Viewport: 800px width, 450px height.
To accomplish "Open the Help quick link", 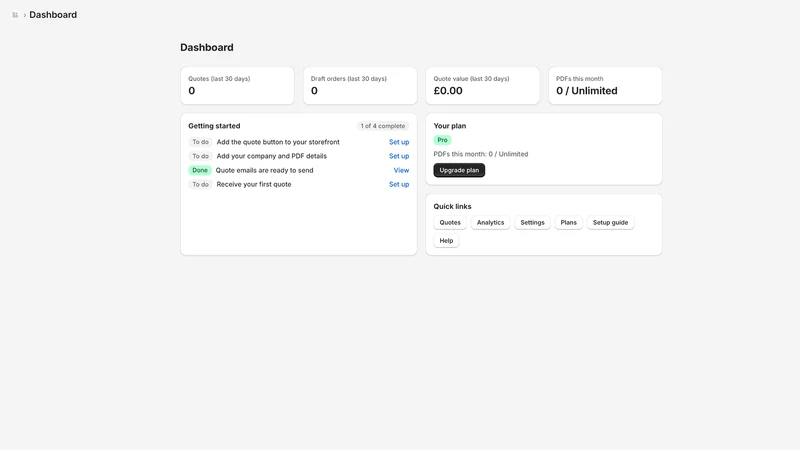I will tap(446, 241).
